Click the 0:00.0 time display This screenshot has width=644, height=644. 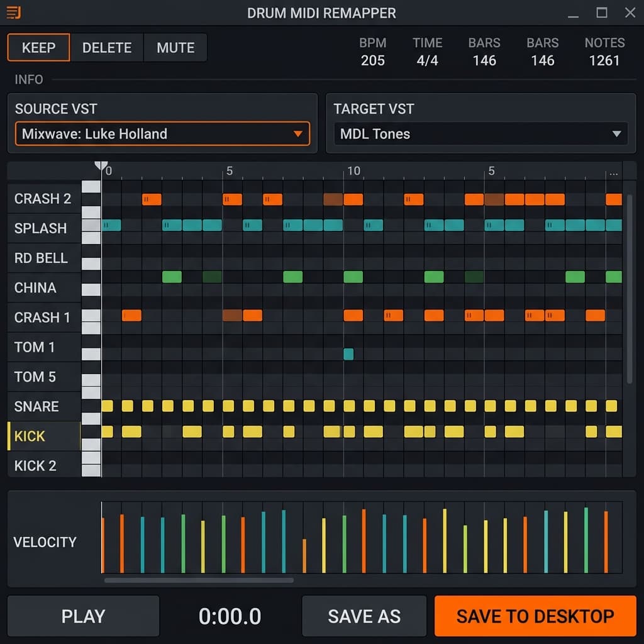coord(230,616)
